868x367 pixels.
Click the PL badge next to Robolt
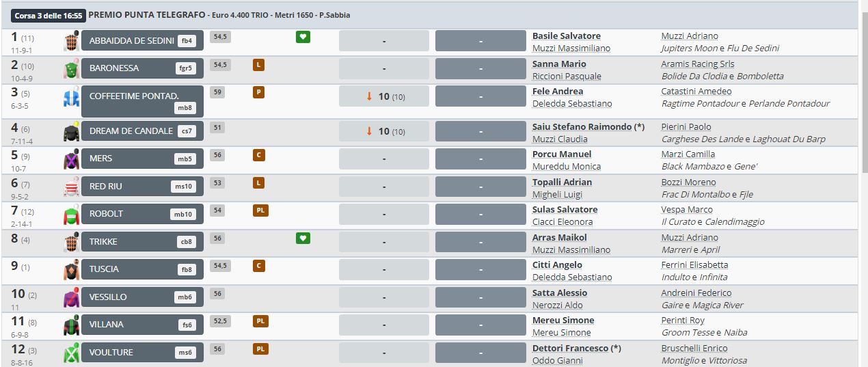(260, 210)
